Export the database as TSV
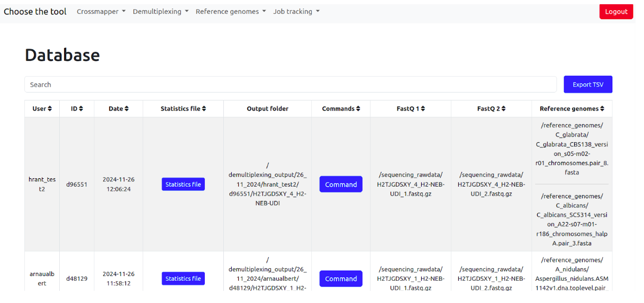The height and width of the screenshot is (303, 644). coord(588,85)
